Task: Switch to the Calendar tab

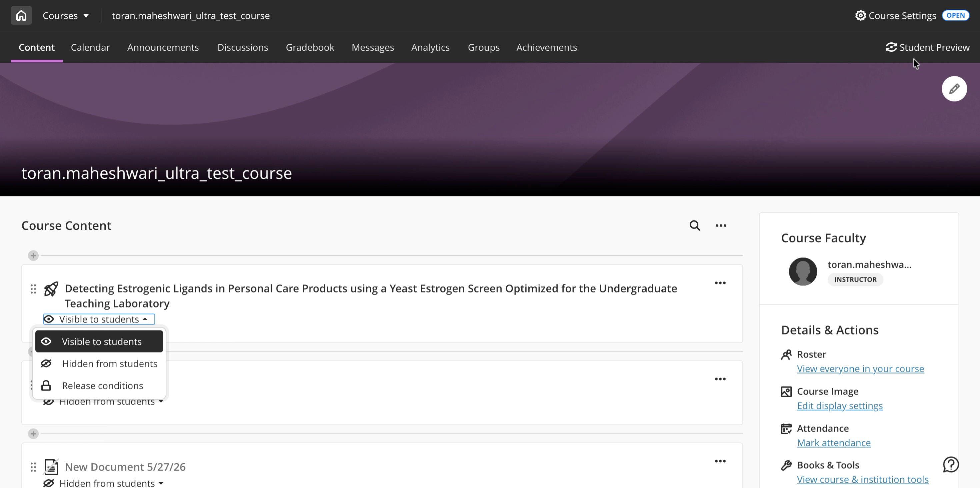Action: point(90,47)
